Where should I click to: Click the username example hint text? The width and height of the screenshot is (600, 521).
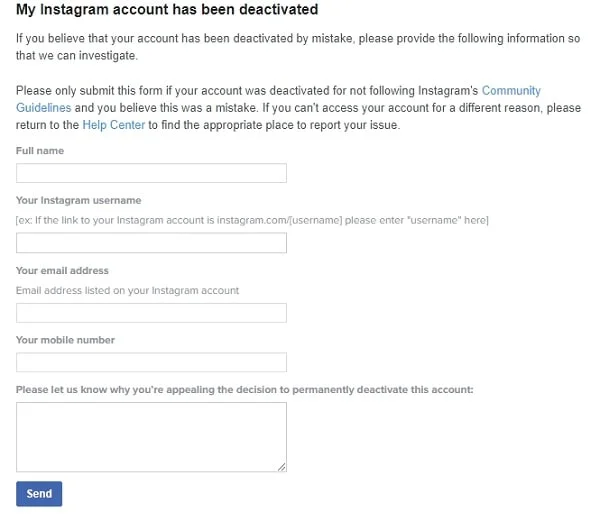point(252,219)
